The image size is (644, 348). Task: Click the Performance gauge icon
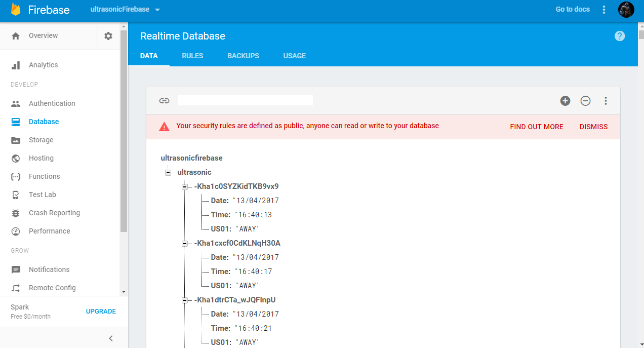16,231
